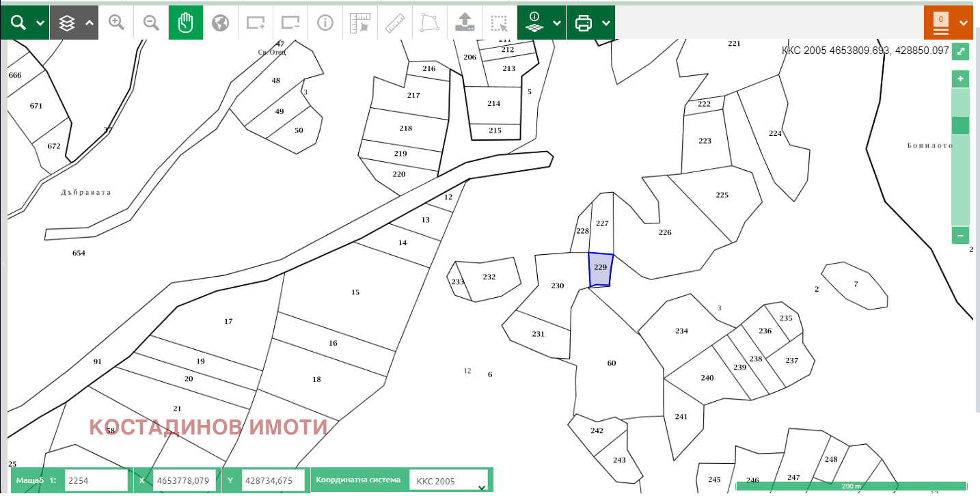Click the zoom level slider handle
Screen dimensions: 980x496
[x=960, y=126]
